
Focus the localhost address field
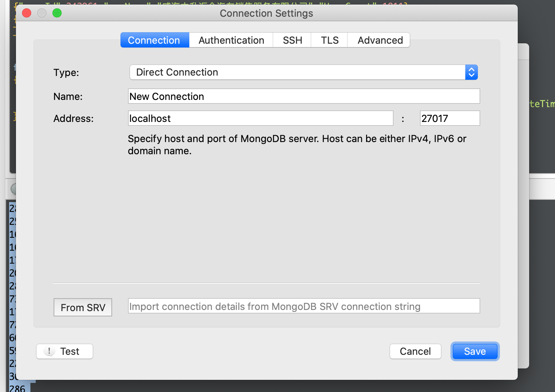pyautogui.click(x=261, y=119)
